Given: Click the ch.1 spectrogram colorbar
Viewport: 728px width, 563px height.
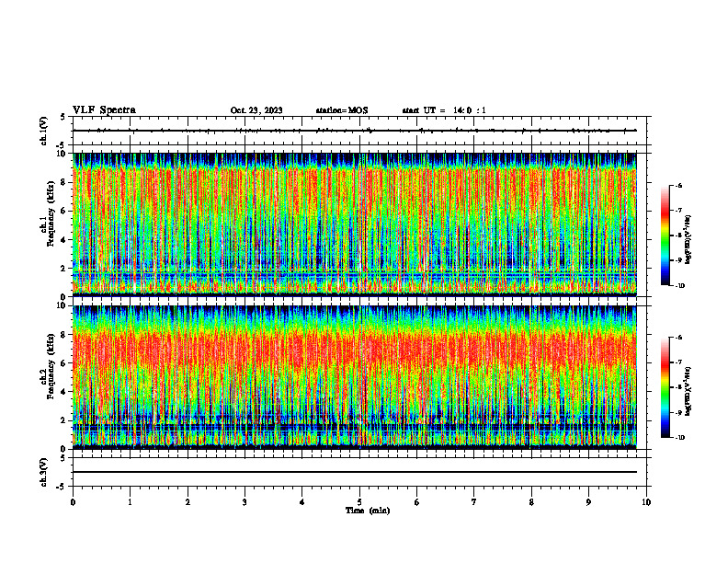Looking at the screenshot, I should (665, 236).
